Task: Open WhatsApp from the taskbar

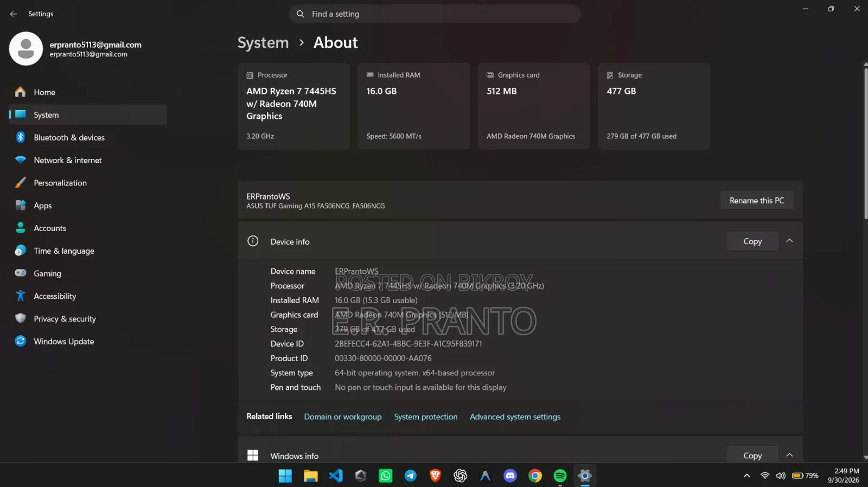Action: coord(386,476)
